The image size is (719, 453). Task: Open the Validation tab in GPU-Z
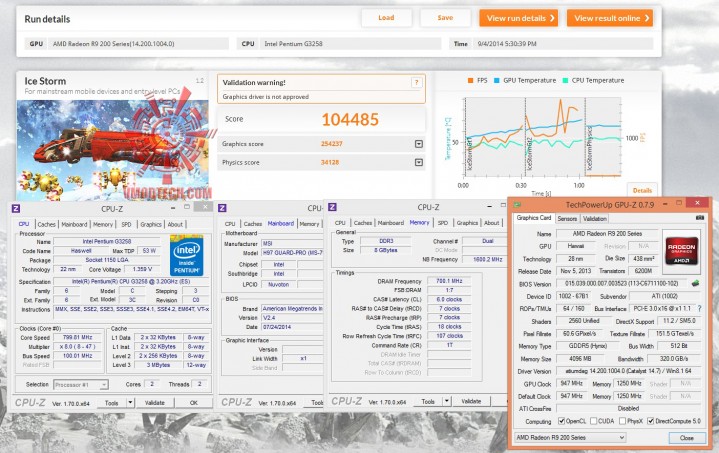coord(595,219)
